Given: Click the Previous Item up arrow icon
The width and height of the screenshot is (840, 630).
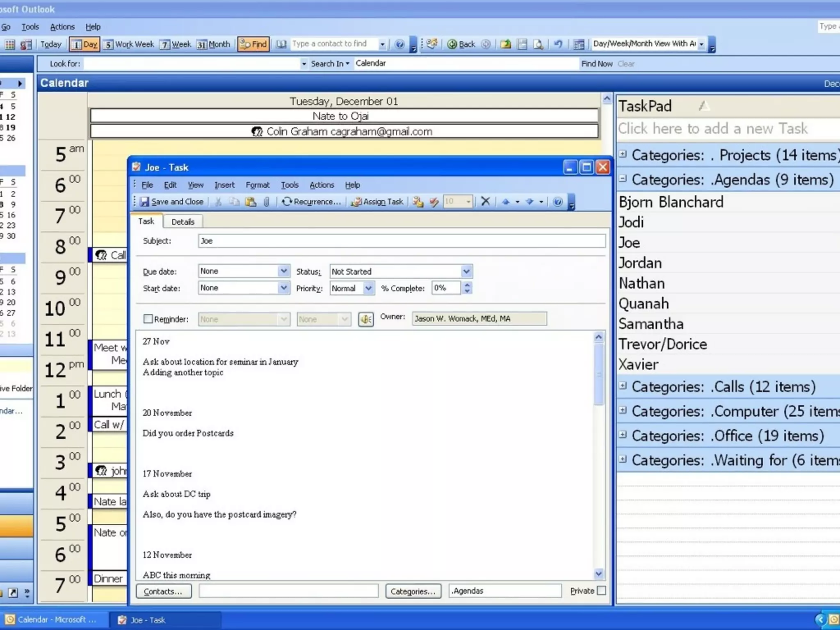Looking at the screenshot, I should (x=506, y=201).
